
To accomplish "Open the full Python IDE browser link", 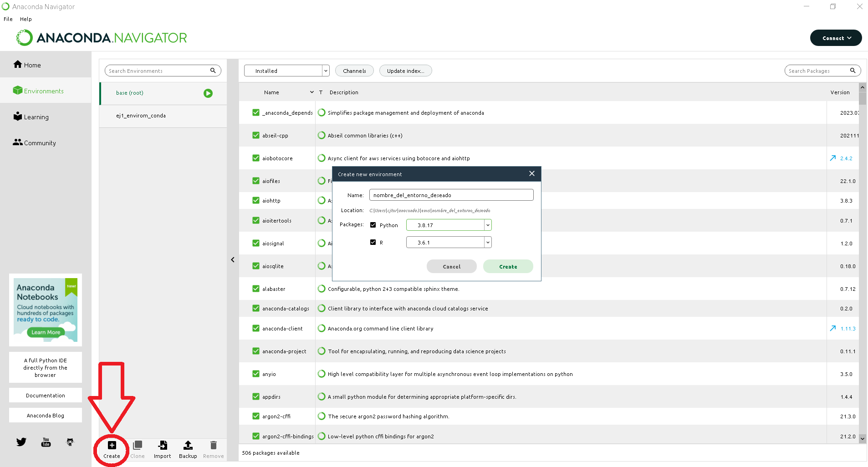I will click(46, 367).
